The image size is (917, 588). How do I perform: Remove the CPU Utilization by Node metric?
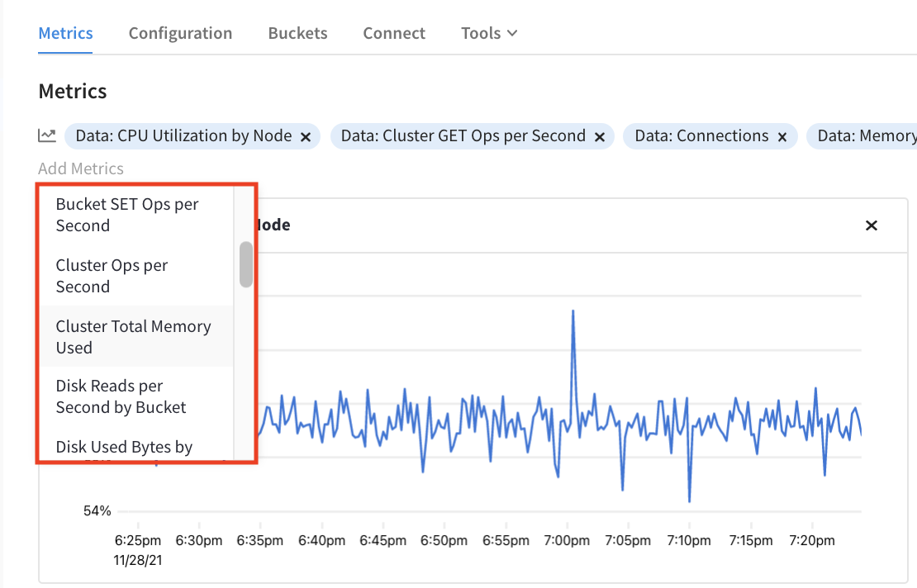[307, 135]
